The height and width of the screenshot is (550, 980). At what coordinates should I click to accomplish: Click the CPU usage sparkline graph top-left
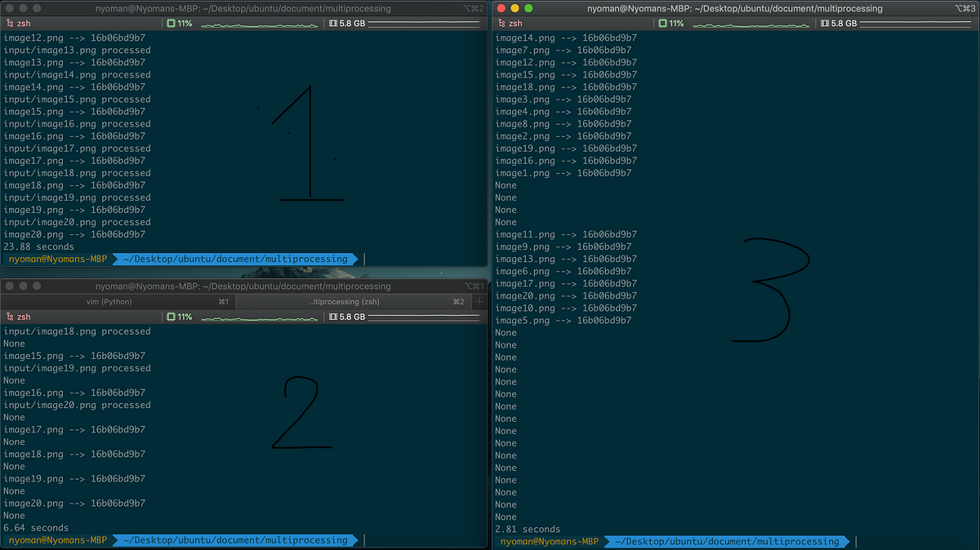[259, 24]
